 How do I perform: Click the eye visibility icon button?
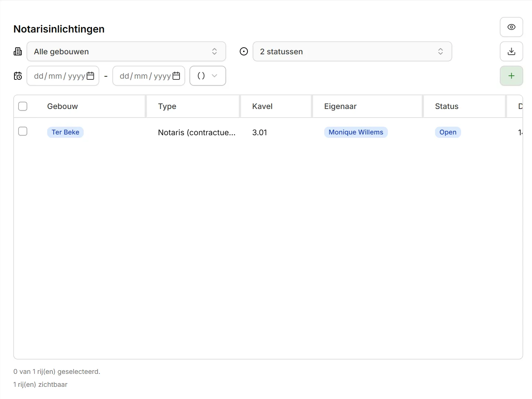pyautogui.click(x=511, y=27)
